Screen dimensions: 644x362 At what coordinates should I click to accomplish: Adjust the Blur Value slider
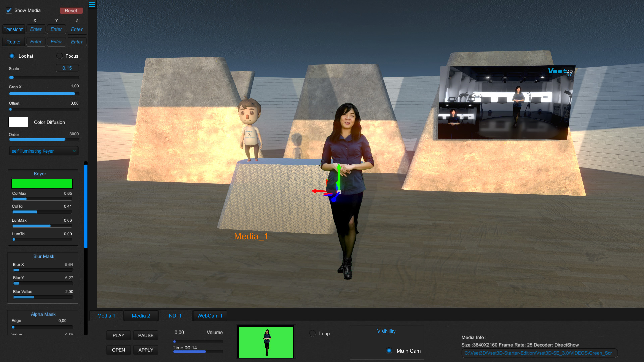[43, 297]
